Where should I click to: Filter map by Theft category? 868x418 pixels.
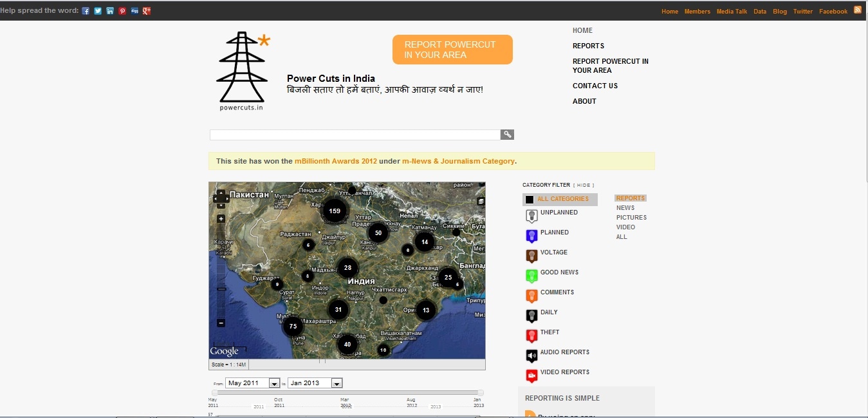coord(549,332)
